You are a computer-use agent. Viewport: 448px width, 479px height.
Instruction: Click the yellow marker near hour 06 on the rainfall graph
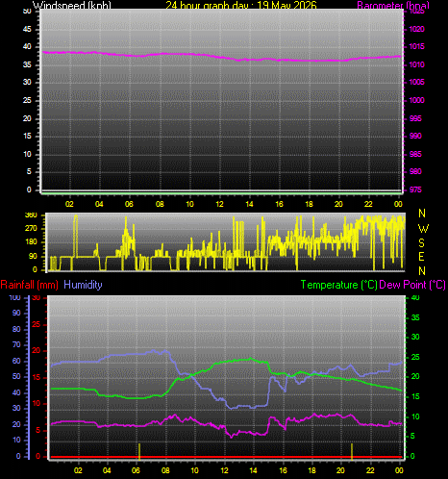pos(139,451)
